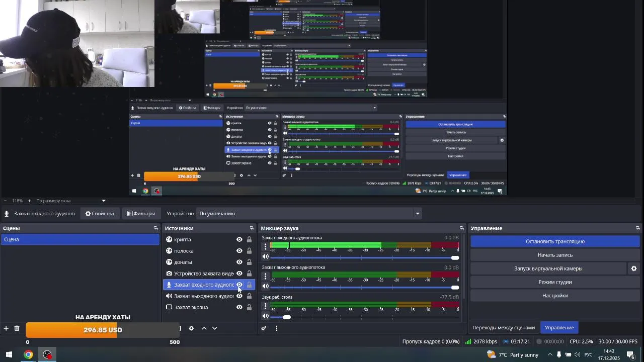Click the tray microphone icon
644x362 pixels.
coord(558,355)
